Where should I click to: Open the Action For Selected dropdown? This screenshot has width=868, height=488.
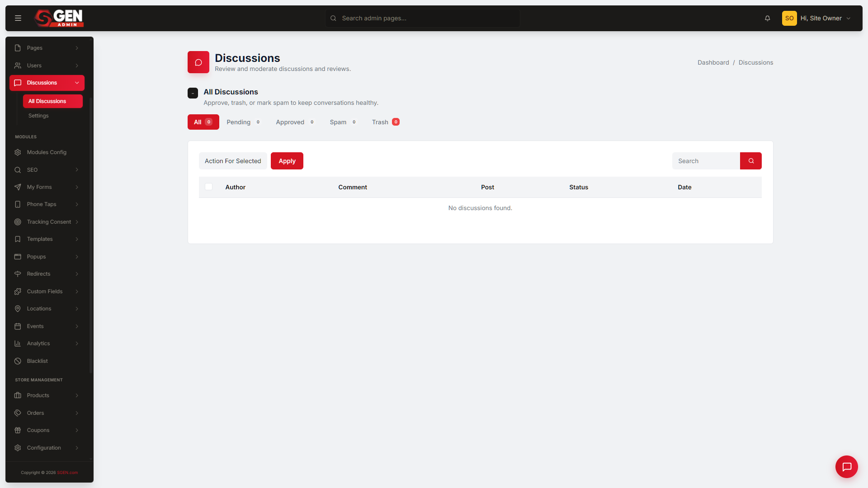(233, 161)
